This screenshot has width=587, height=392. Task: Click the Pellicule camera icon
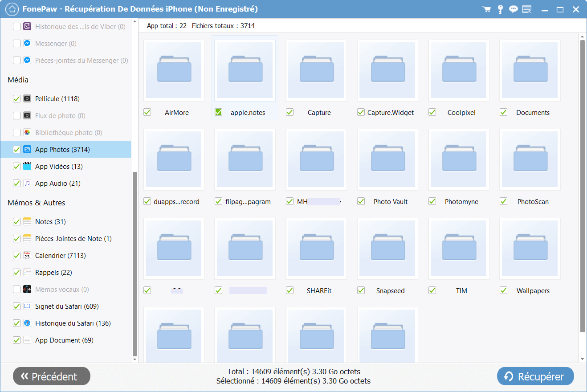(27, 99)
